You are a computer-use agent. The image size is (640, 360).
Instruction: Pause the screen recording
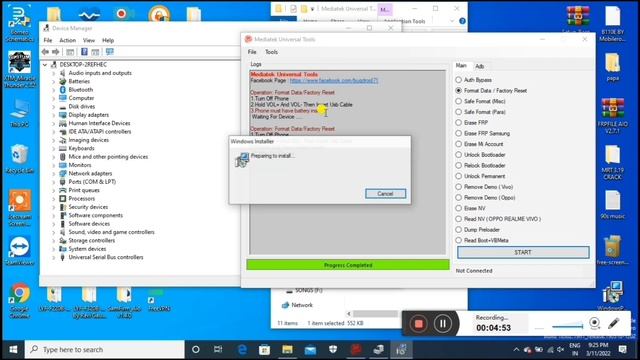point(442,324)
